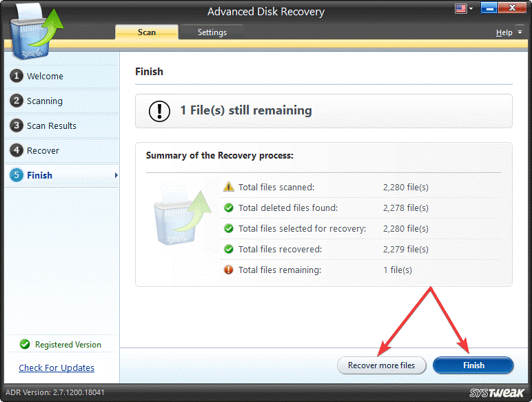Click the Recover more files button
The image size is (532, 402).
[381, 365]
